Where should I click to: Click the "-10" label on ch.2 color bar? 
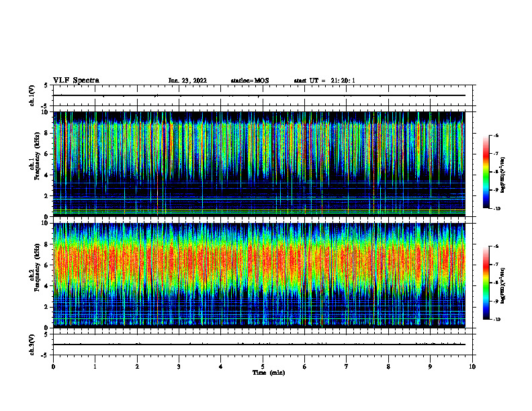click(x=497, y=320)
